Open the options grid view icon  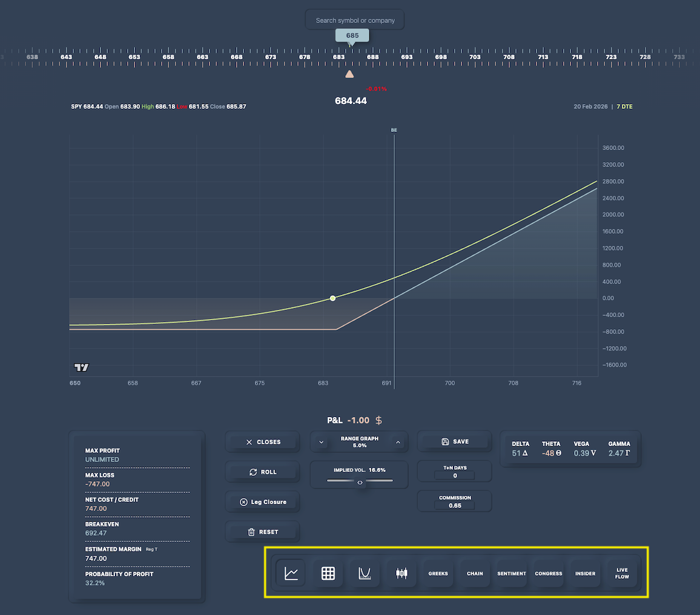pyautogui.click(x=328, y=573)
